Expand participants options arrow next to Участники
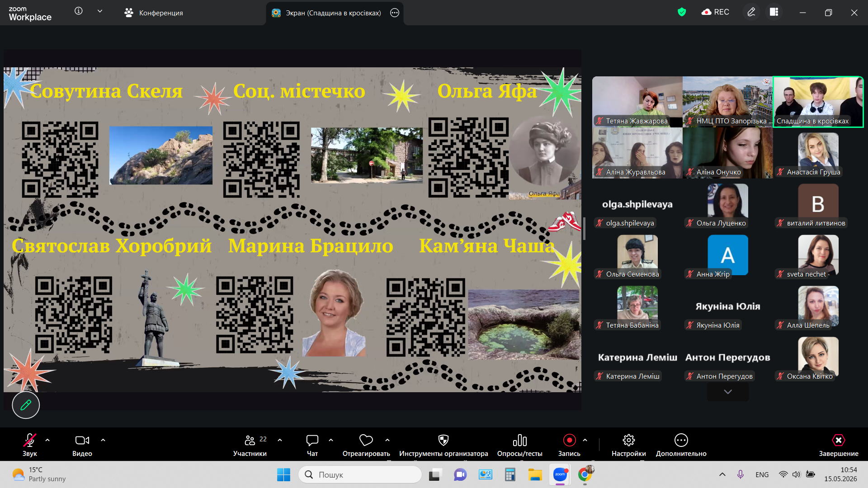The height and width of the screenshot is (488, 868). (280, 440)
